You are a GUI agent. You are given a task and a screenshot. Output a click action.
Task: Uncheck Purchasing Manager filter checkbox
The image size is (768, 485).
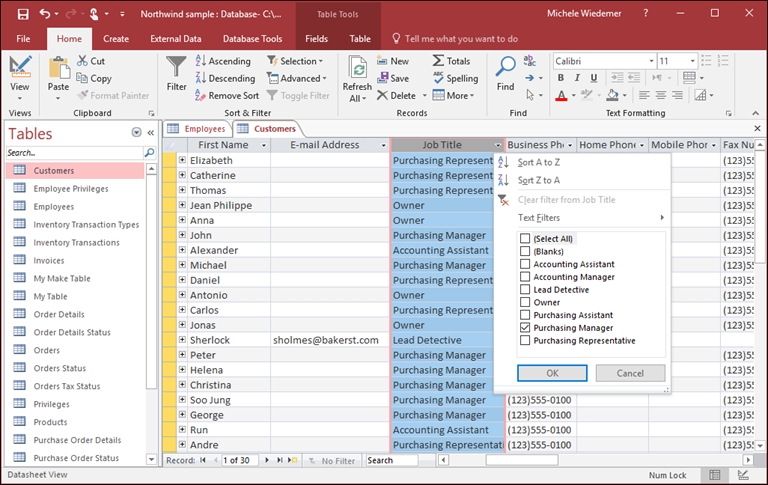click(525, 327)
